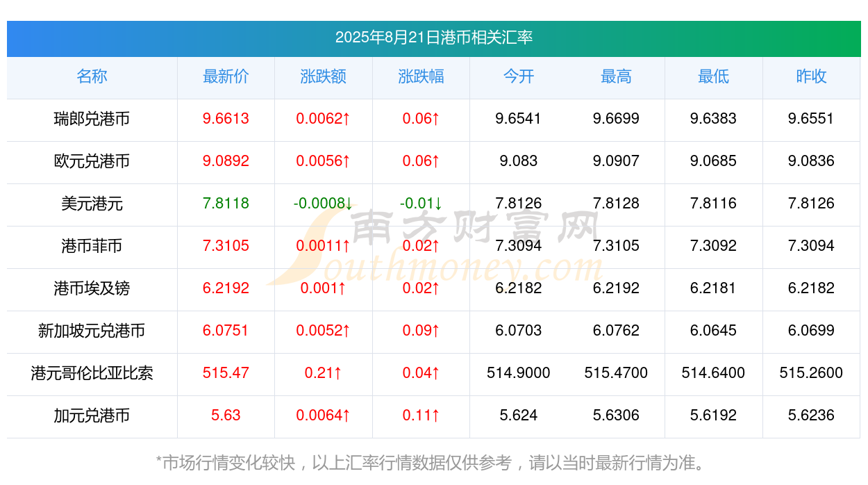Click previous close 9.0836
Viewport: 868px width, 485px height.
coord(811,161)
